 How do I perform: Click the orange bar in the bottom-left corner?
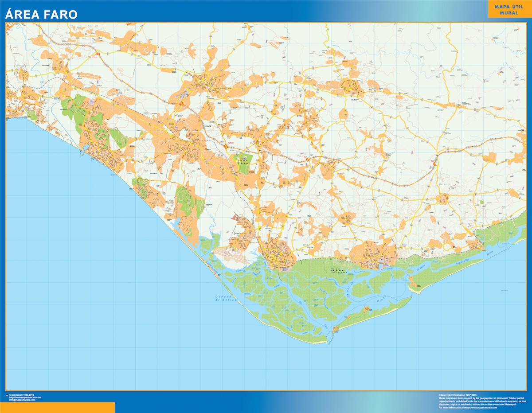click(x=57, y=407)
